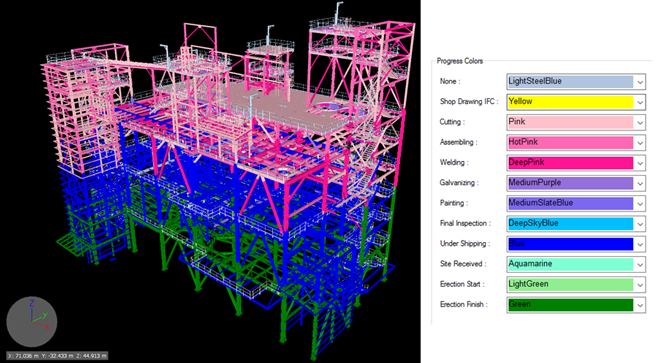
Task: Open the Welding DeepPink dropdown arrow
Action: [x=640, y=163]
